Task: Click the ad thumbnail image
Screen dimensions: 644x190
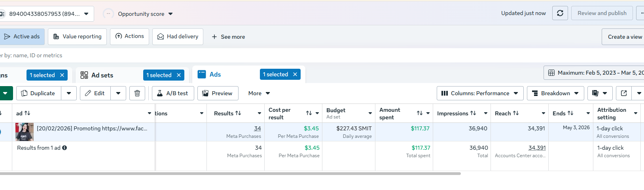Action: pos(25,132)
